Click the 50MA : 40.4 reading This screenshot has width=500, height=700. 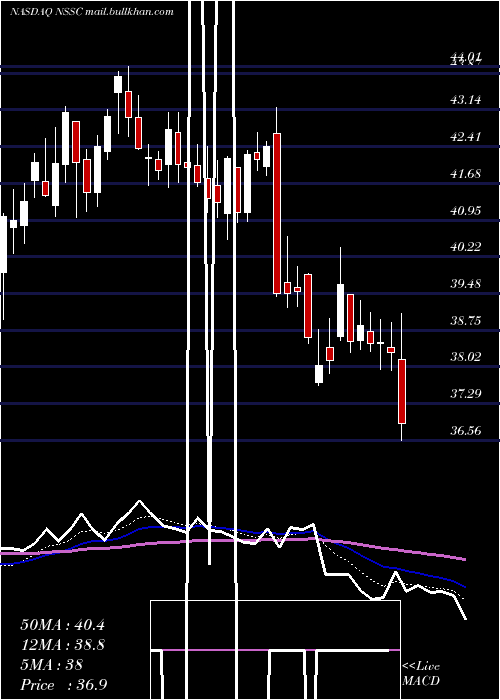pos(62,625)
